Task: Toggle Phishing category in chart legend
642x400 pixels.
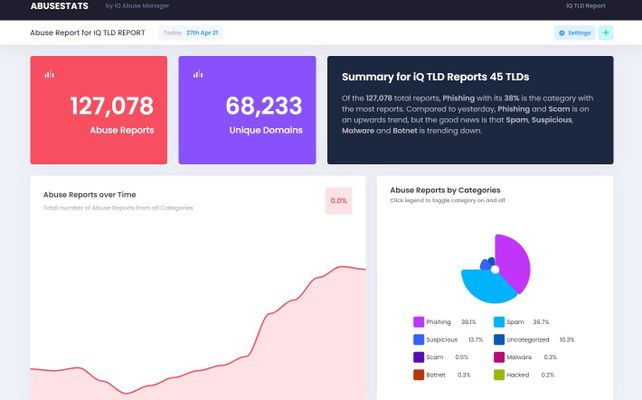Action: [437, 322]
